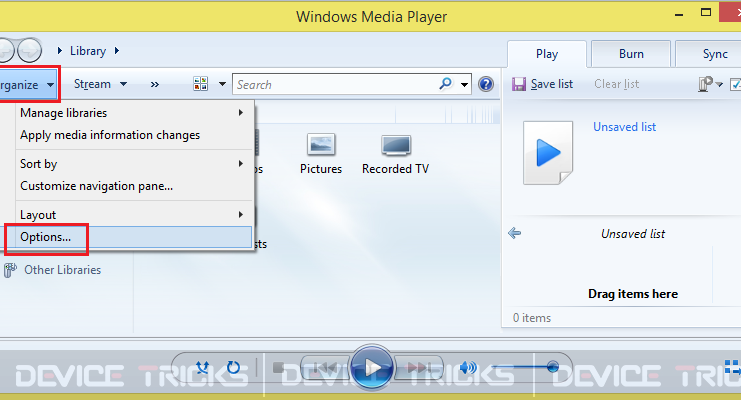Click the Save list button
The width and height of the screenshot is (741, 400).
[543, 84]
